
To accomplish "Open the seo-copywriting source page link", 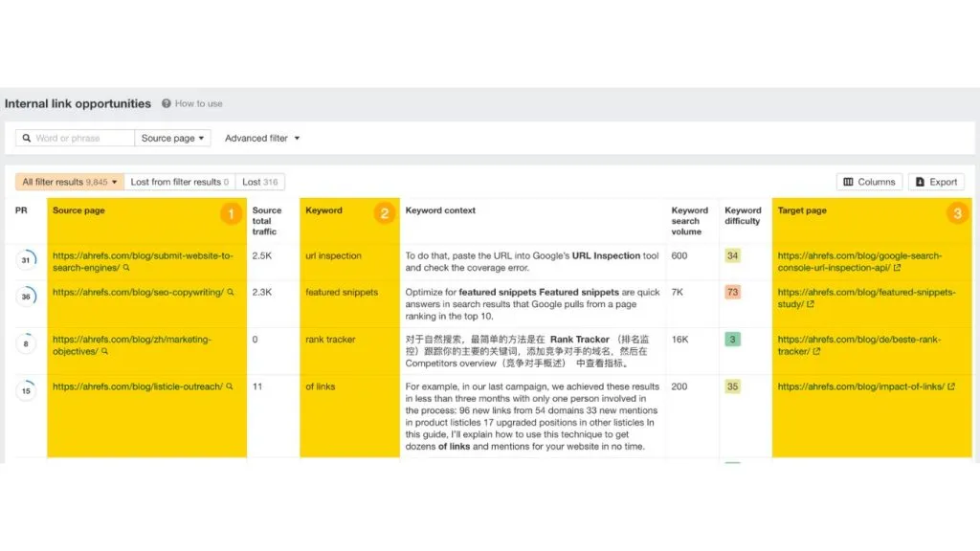I will [138, 293].
